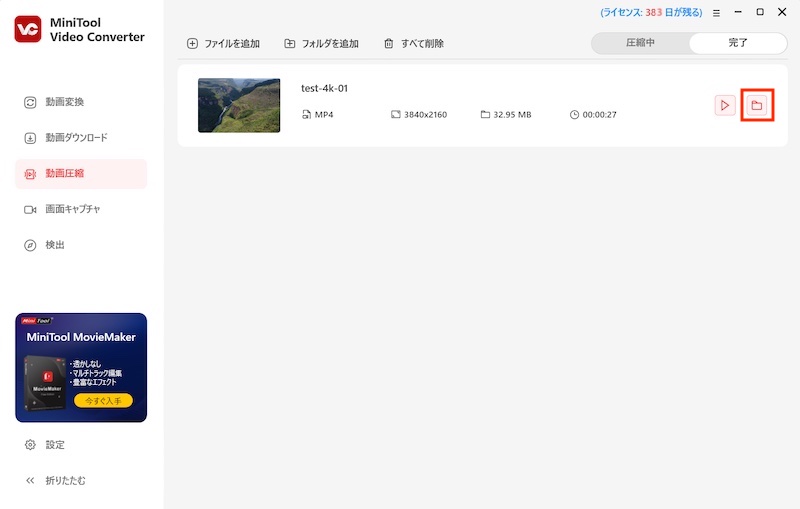The image size is (800, 509).
Task: Click the license days remaining link
Action: [x=652, y=13]
